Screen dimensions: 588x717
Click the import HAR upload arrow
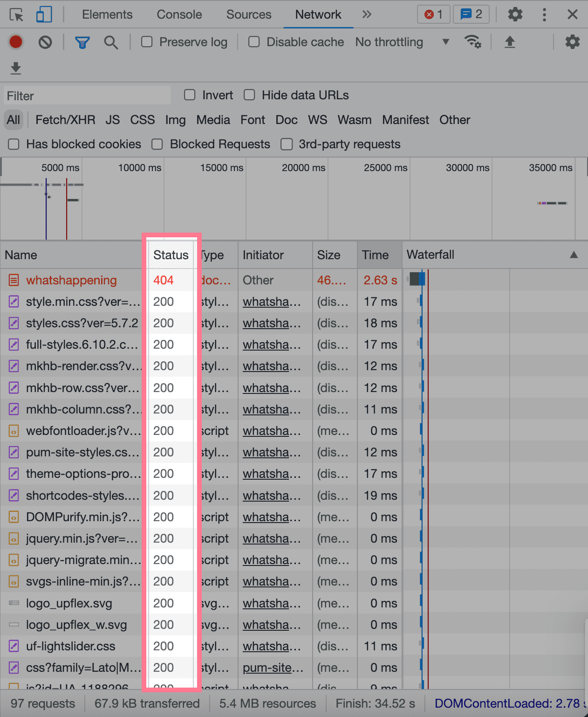pyautogui.click(x=510, y=42)
